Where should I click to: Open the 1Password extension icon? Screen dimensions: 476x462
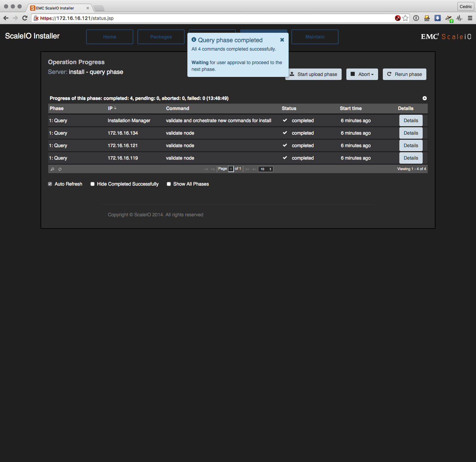point(416,18)
